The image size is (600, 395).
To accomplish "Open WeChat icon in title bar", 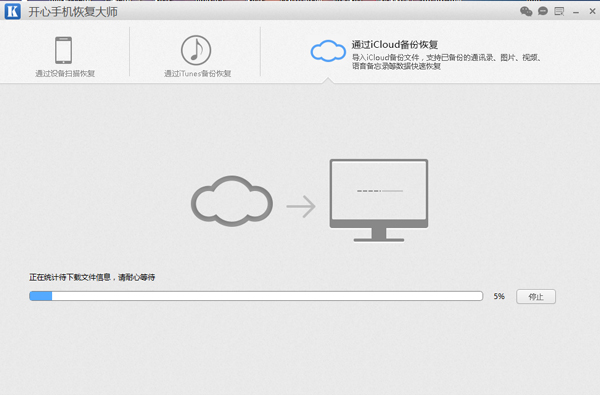I will tap(526, 11).
